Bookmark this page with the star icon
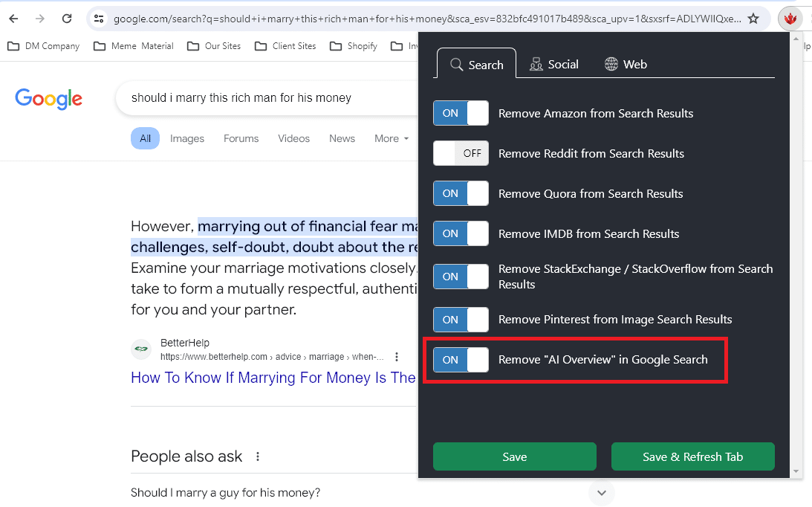This screenshot has height=507, width=812. [753, 19]
